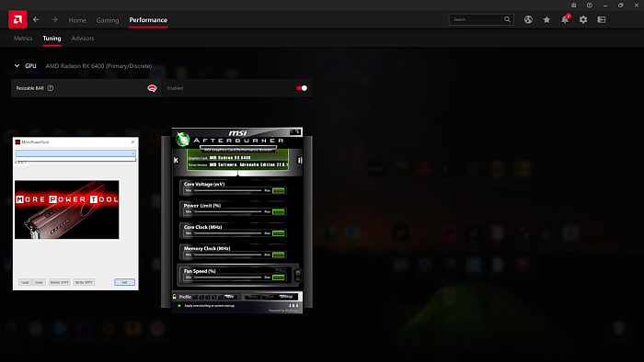Go back with the left arrow
This screenshot has height=362, width=644.
pyautogui.click(x=36, y=19)
